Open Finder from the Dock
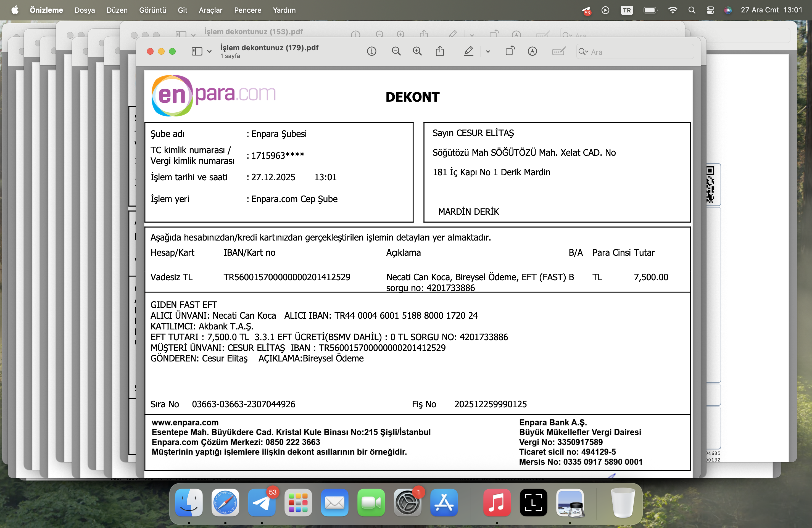Viewport: 812px width, 528px height. click(x=189, y=502)
